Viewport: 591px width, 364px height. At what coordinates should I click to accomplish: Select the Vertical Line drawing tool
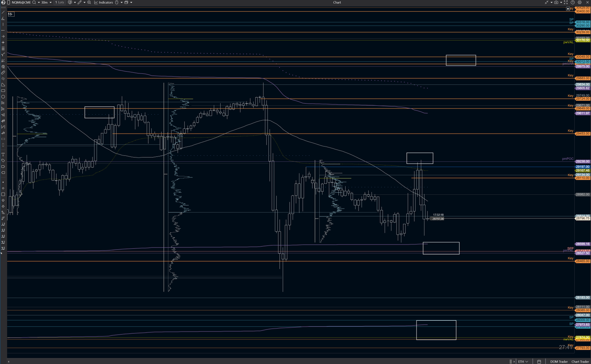pos(3,24)
